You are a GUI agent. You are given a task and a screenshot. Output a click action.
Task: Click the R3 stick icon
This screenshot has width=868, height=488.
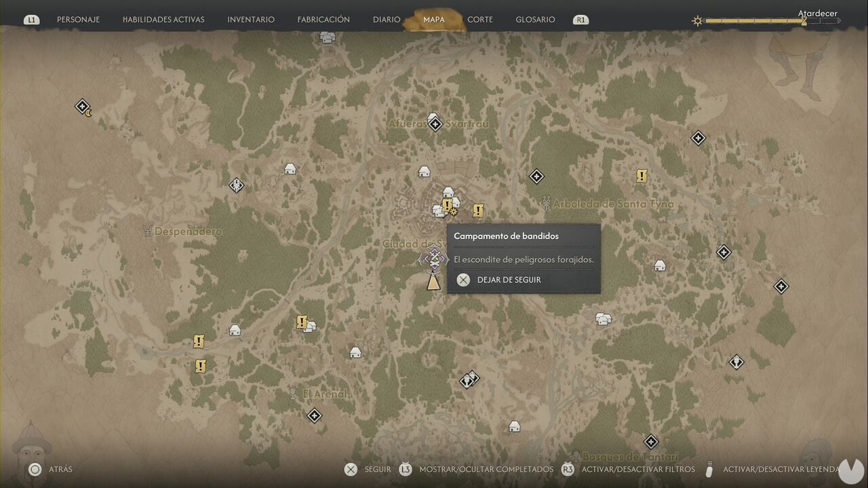pyautogui.click(x=568, y=469)
